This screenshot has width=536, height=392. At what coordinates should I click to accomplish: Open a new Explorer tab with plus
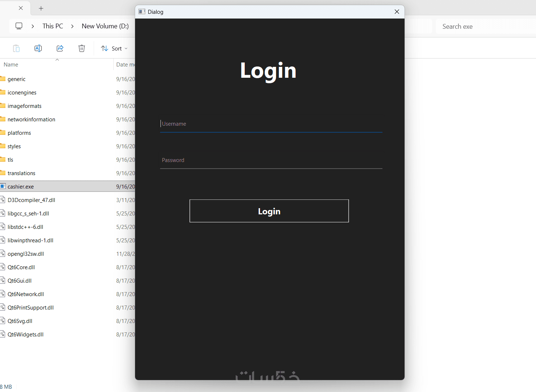(x=41, y=8)
